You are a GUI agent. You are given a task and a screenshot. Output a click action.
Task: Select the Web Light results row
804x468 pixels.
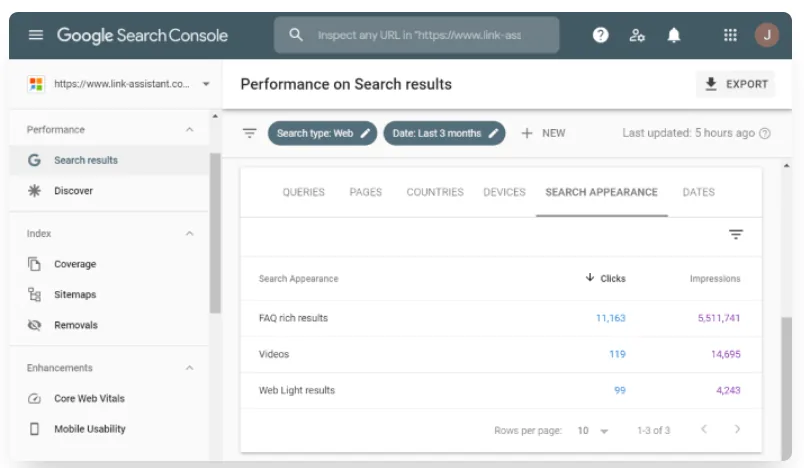[x=501, y=391]
